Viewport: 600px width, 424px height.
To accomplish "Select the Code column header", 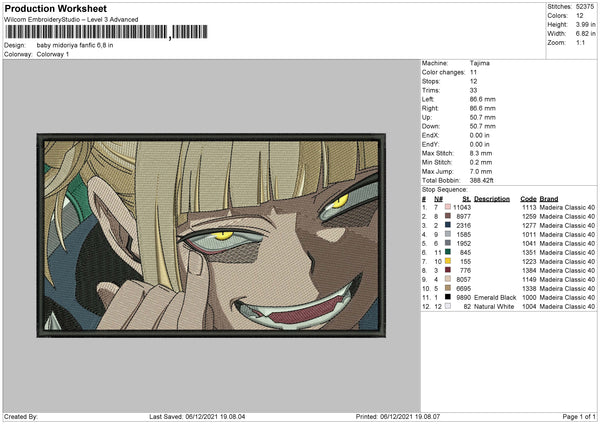I will (x=528, y=199).
